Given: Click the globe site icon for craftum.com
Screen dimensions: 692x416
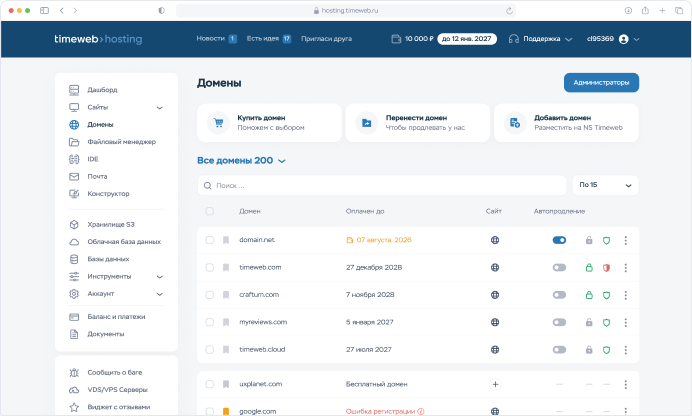Looking at the screenshot, I should point(495,295).
